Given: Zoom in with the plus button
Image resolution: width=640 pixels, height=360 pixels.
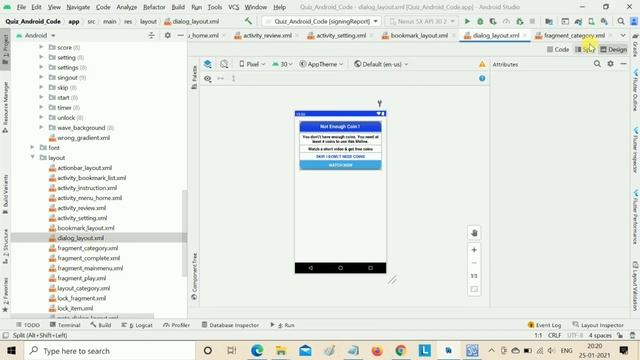Looking at the screenshot, I should tap(474, 250).
